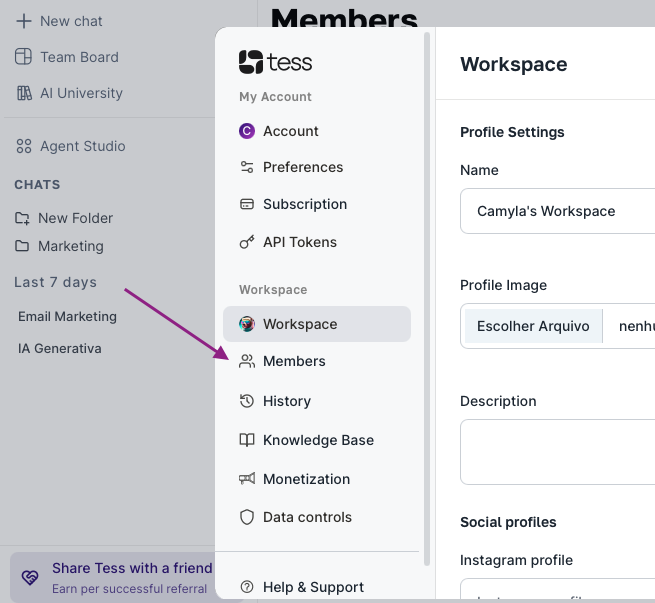
Task: Create a New Folder in chats
Action: point(63,218)
